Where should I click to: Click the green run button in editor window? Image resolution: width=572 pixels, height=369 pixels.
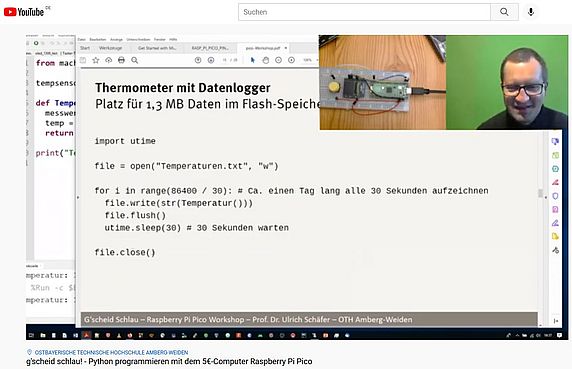pyautogui.click(x=36, y=43)
